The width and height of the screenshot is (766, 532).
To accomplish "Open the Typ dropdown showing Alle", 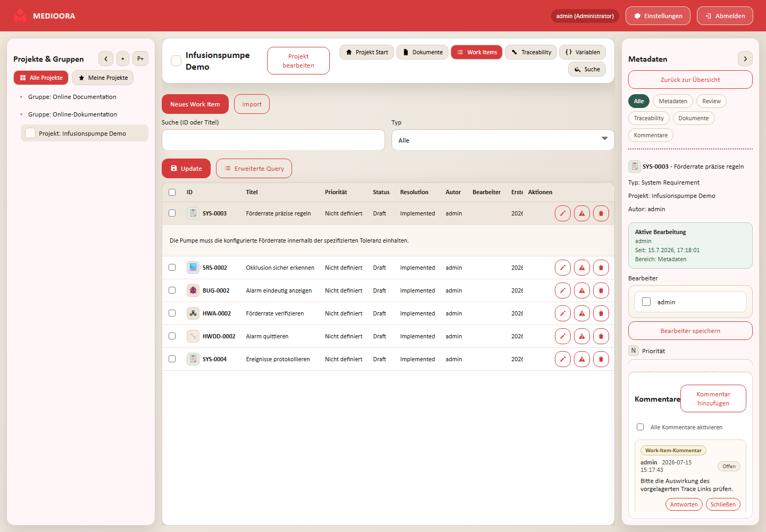I will pos(503,140).
